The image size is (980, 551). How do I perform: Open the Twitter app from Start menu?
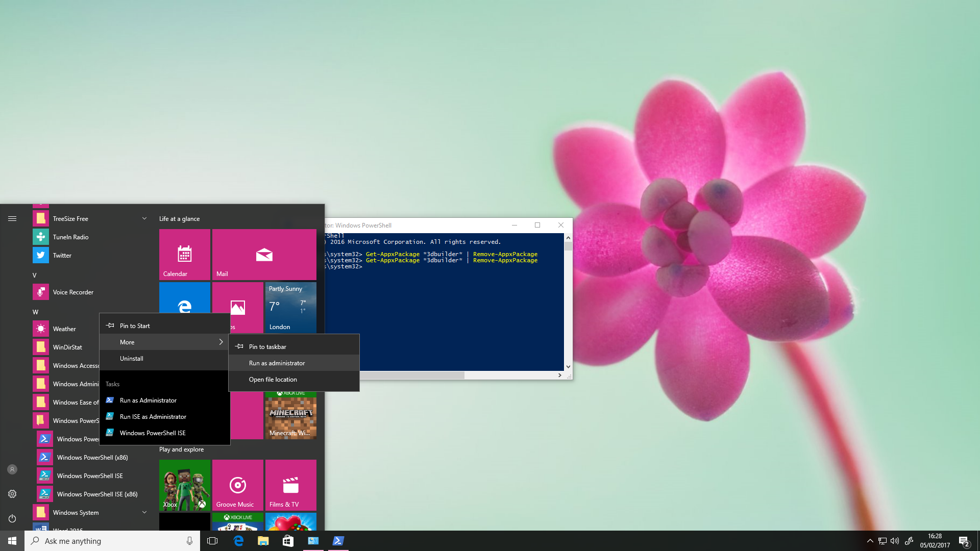(x=62, y=255)
